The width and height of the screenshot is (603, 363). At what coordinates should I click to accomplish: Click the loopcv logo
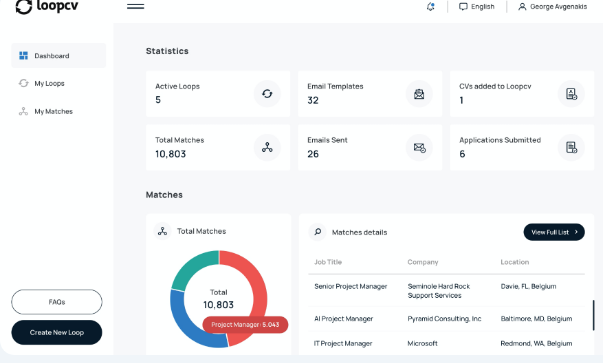(x=47, y=6)
